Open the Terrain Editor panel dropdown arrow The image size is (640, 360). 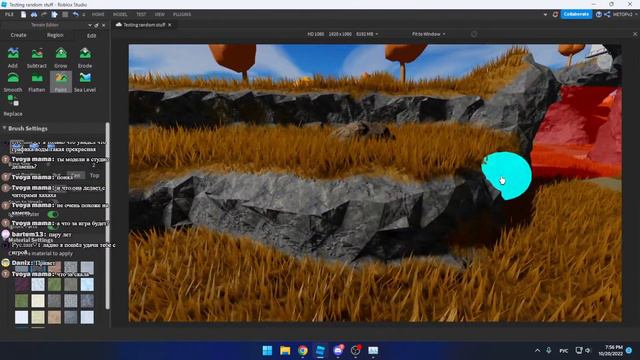pyautogui.click(x=90, y=25)
